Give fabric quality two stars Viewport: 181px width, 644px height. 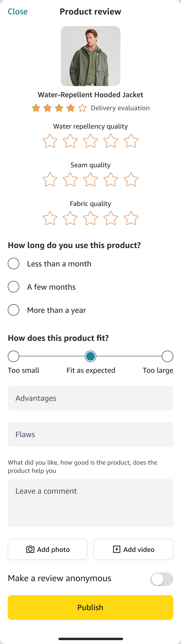click(70, 219)
